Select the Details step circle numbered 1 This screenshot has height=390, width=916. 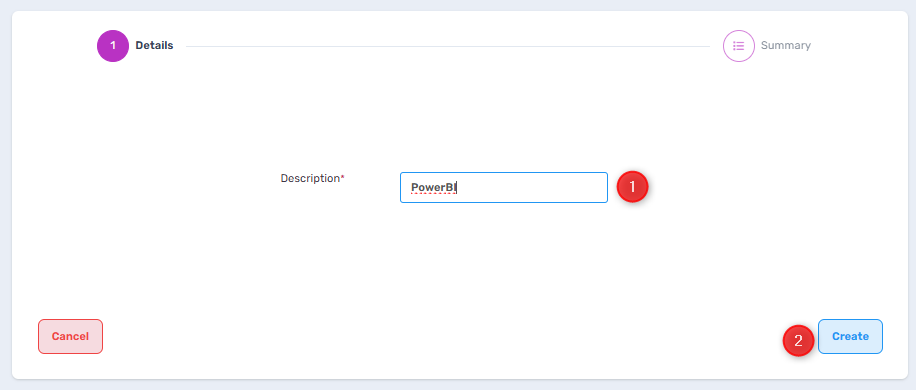pos(113,46)
